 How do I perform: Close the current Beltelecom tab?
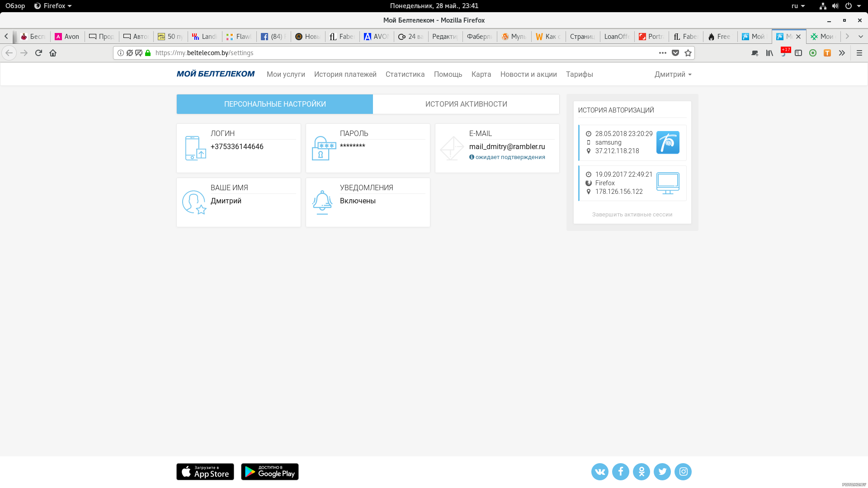pyautogui.click(x=798, y=37)
